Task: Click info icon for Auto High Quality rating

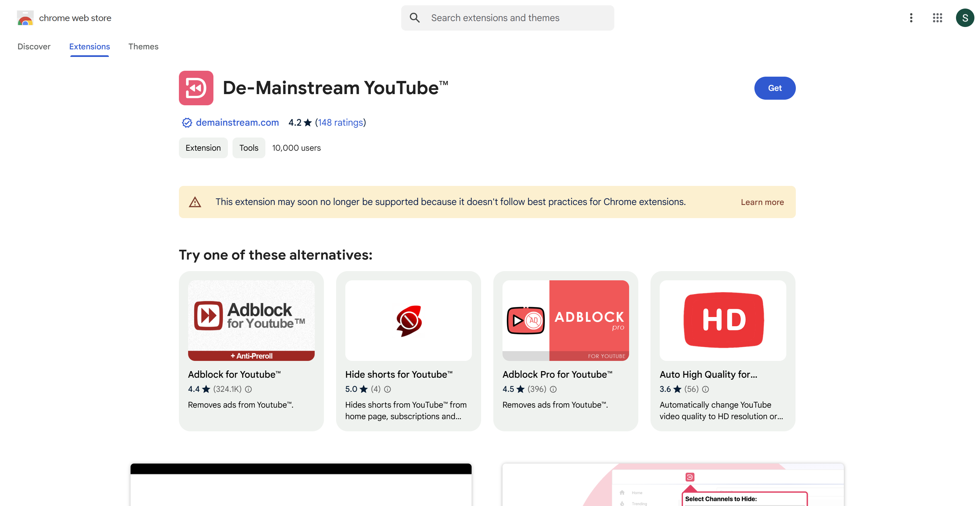Action: (x=705, y=389)
